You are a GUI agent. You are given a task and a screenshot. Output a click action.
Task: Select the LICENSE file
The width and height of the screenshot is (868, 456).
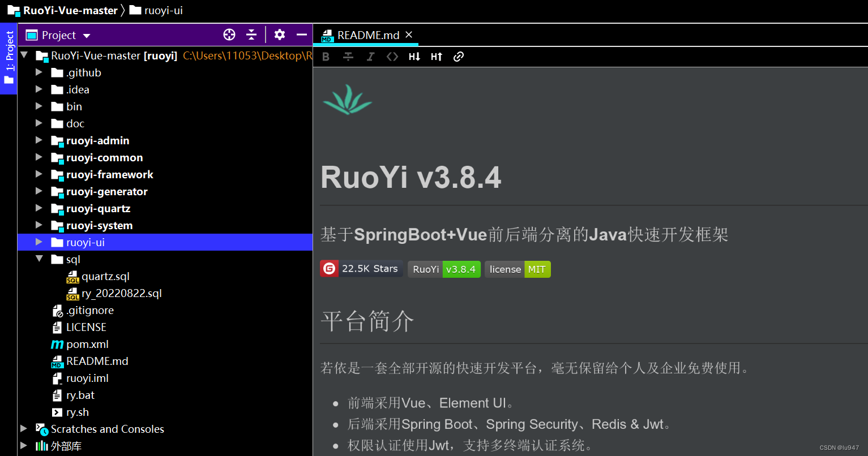click(x=79, y=327)
